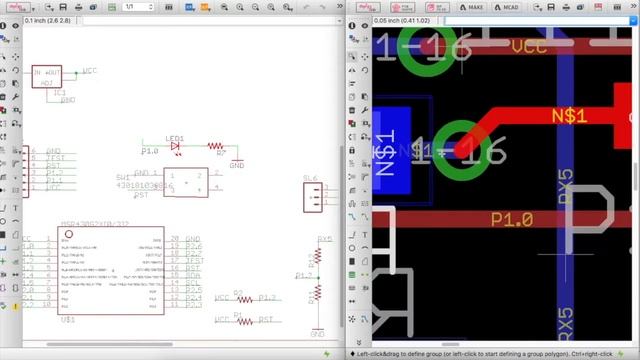Select the Group tool in board toolbar
Screen dimensions: 640x360
(352, 56)
